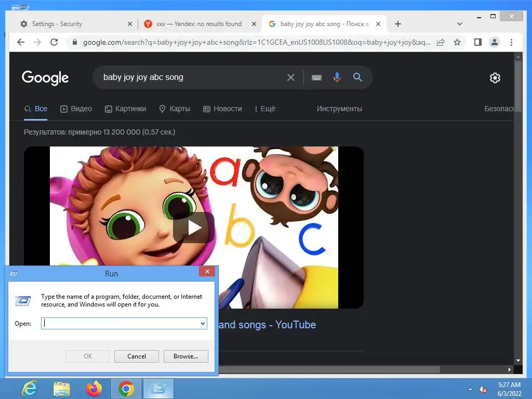
Task: Expand the Run Open combo box dropdown
Action: [x=203, y=323]
